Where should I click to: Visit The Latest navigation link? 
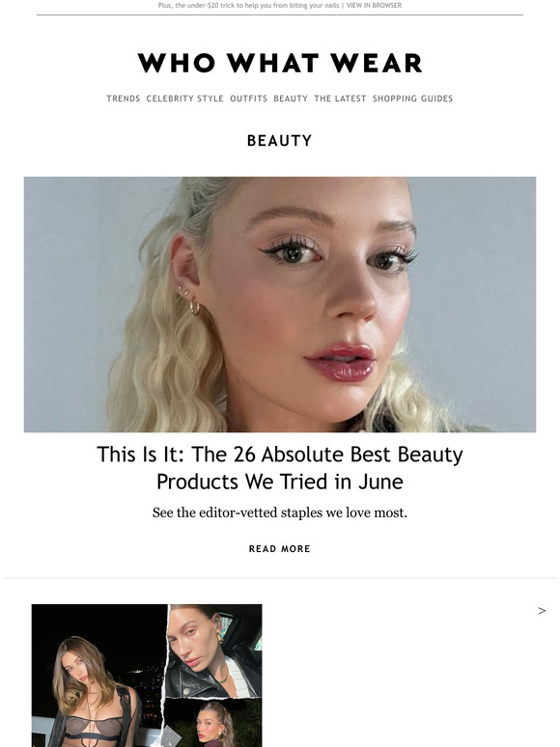(340, 98)
